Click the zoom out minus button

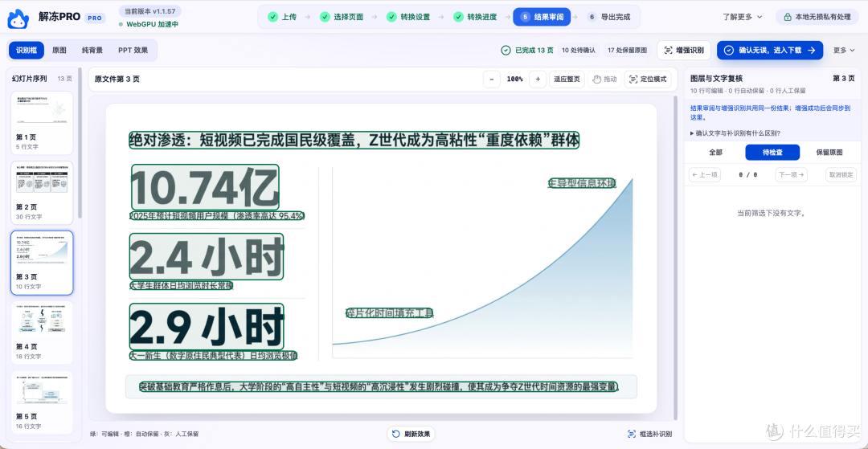coord(492,79)
